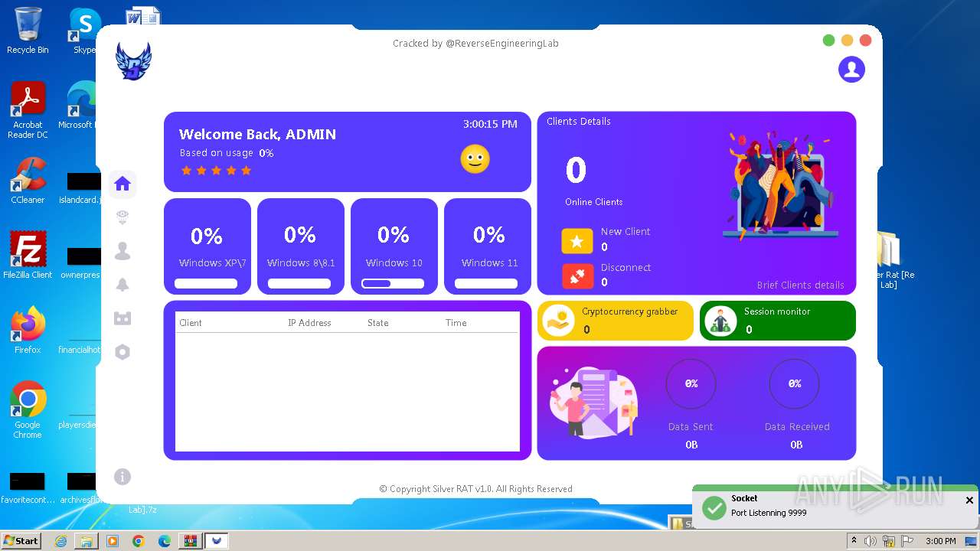The image size is (980, 551).
Task: Click the red Disconnect plug icon
Action: tap(577, 276)
